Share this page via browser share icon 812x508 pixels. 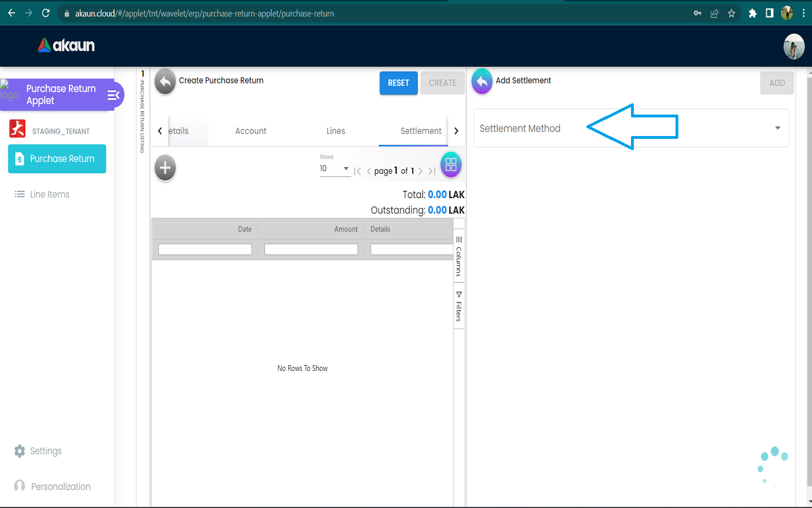[x=714, y=13]
